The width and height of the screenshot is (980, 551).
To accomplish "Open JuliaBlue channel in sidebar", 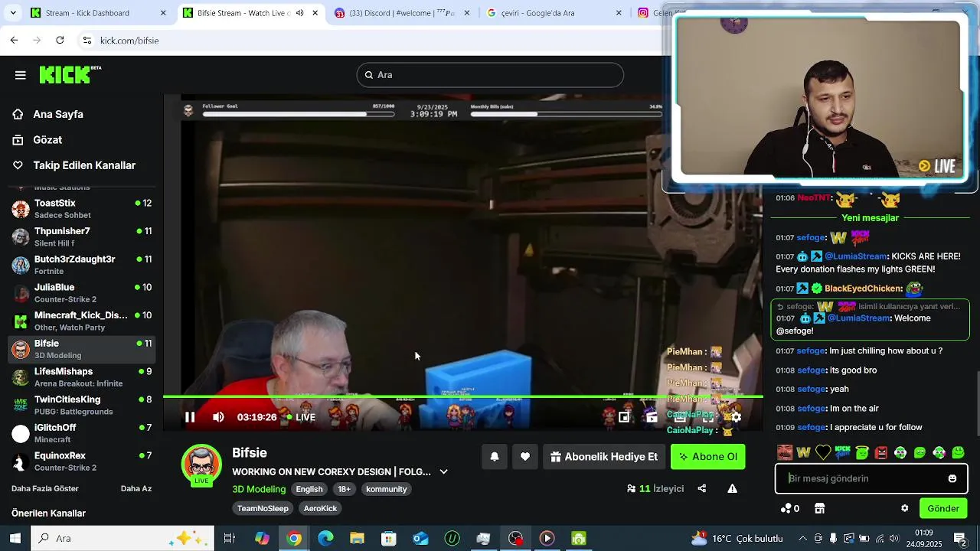I will [x=81, y=293].
